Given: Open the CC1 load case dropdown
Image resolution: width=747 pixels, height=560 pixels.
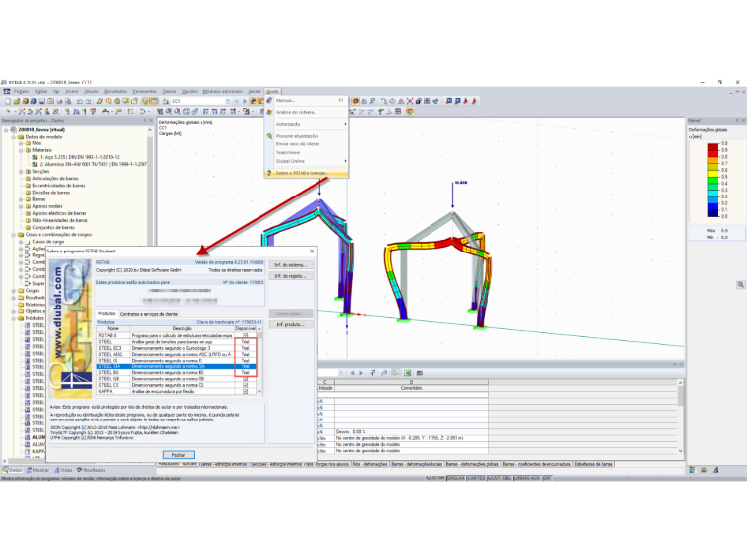Looking at the screenshot, I should pyautogui.click(x=228, y=101).
